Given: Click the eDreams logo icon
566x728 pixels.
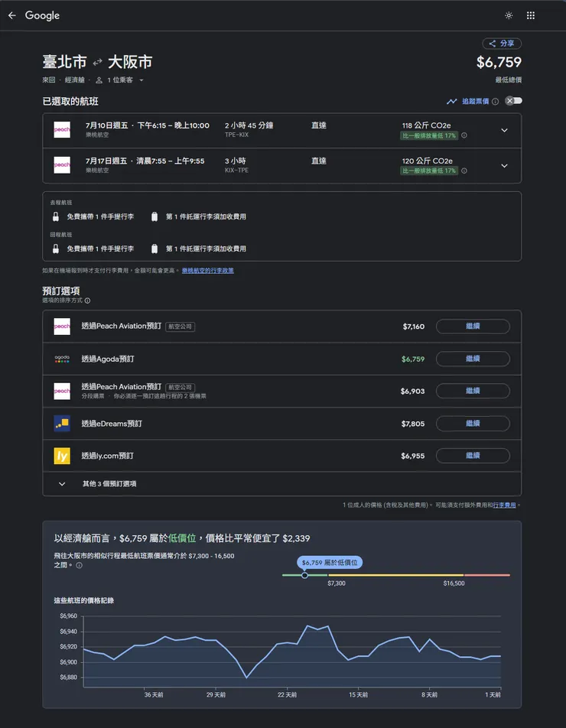Looking at the screenshot, I should click(62, 424).
